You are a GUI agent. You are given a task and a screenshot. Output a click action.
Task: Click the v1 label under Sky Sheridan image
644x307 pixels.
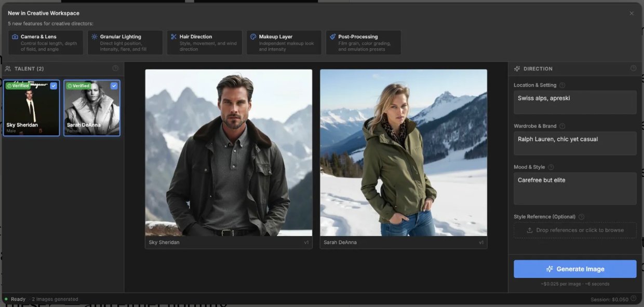(306, 243)
